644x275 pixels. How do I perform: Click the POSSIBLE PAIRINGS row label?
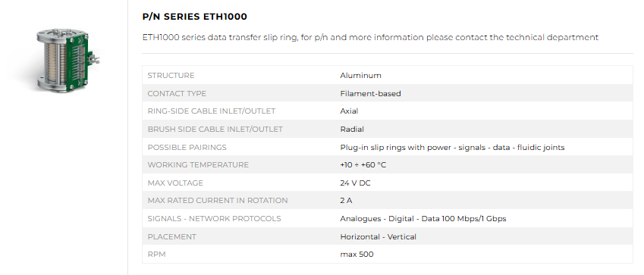pyautogui.click(x=187, y=148)
